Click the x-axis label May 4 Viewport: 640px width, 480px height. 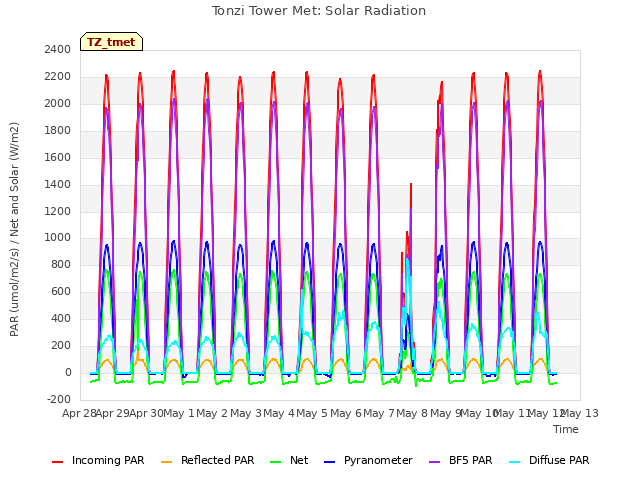279,413
